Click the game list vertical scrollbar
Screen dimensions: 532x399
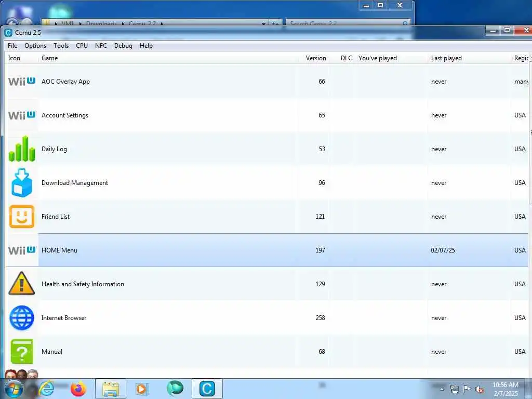pos(530,133)
